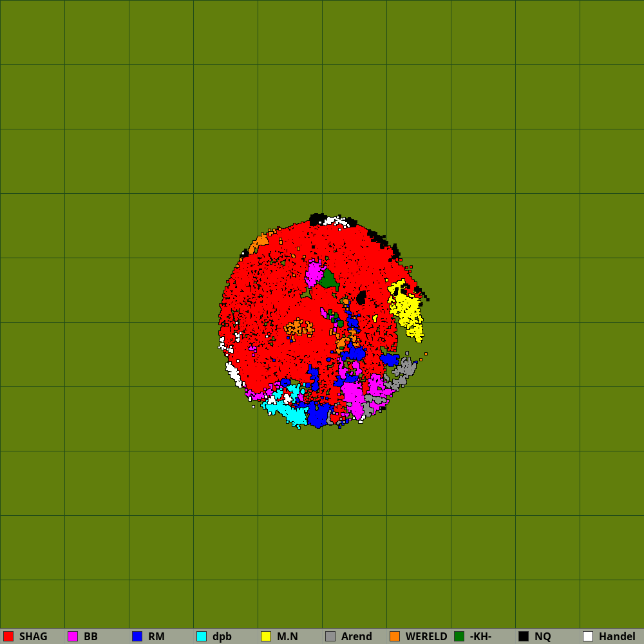The image size is (644, 644).
Task: Select the -KH- legend label
Action: [480, 637]
